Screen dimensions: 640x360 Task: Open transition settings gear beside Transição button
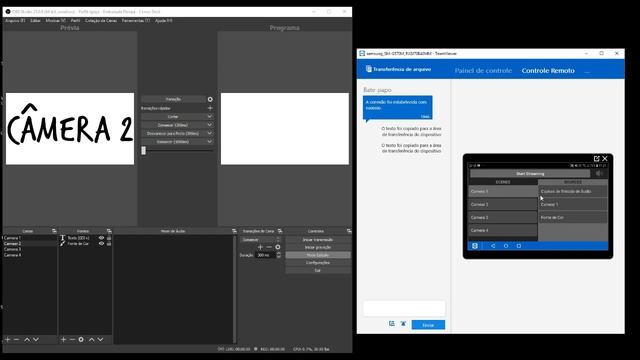[210, 99]
